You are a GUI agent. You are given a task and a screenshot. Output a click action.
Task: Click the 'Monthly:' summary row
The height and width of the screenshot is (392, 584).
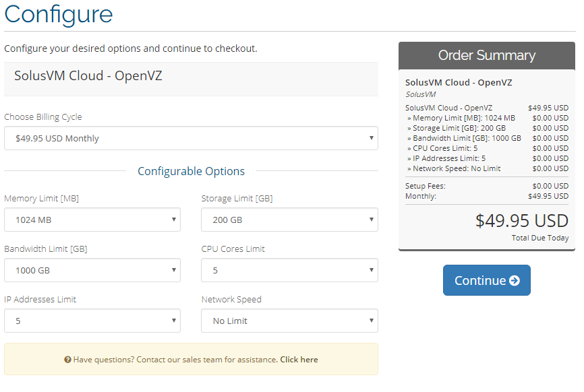click(x=487, y=196)
